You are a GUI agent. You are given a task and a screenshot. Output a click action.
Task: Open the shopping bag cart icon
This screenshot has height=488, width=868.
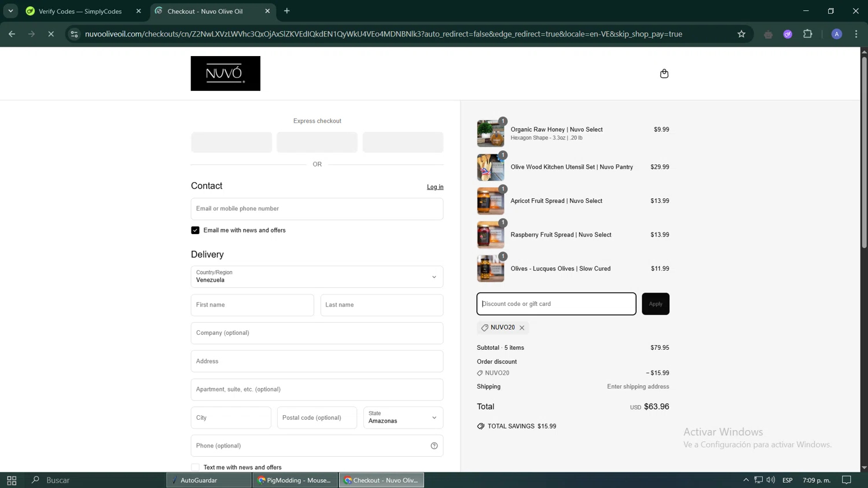coord(664,73)
